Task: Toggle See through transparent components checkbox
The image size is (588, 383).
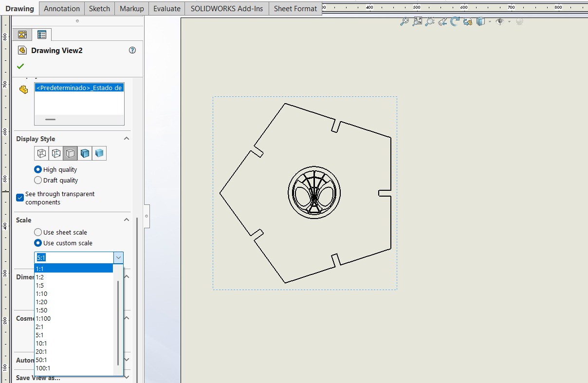Action: pyautogui.click(x=20, y=198)
